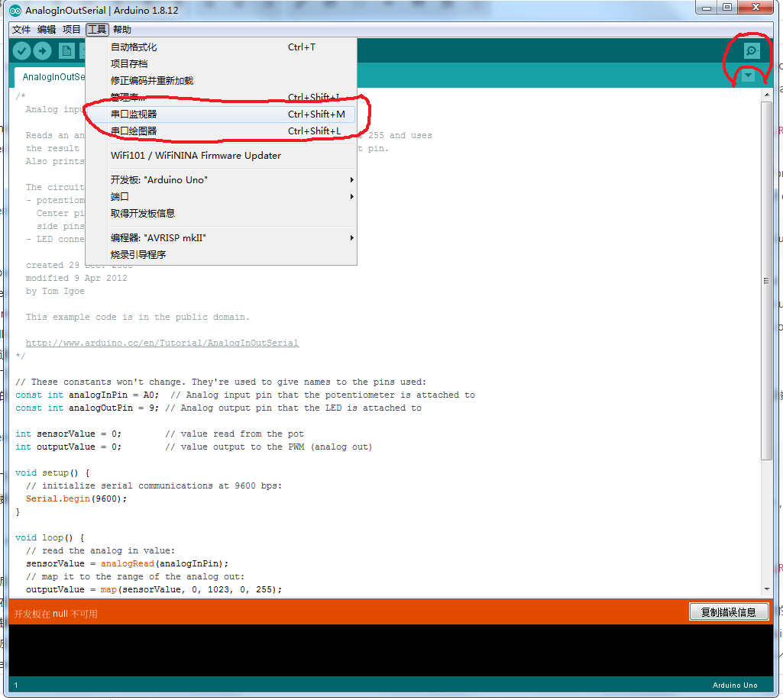Open the tab options dropdown arrow

coord(748,76)
